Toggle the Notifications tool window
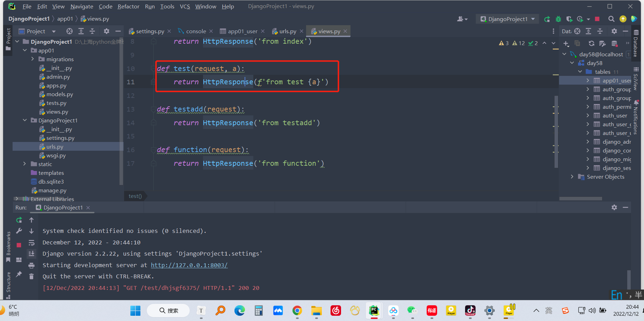The image size is (644, 321). (x=636, y=117)
